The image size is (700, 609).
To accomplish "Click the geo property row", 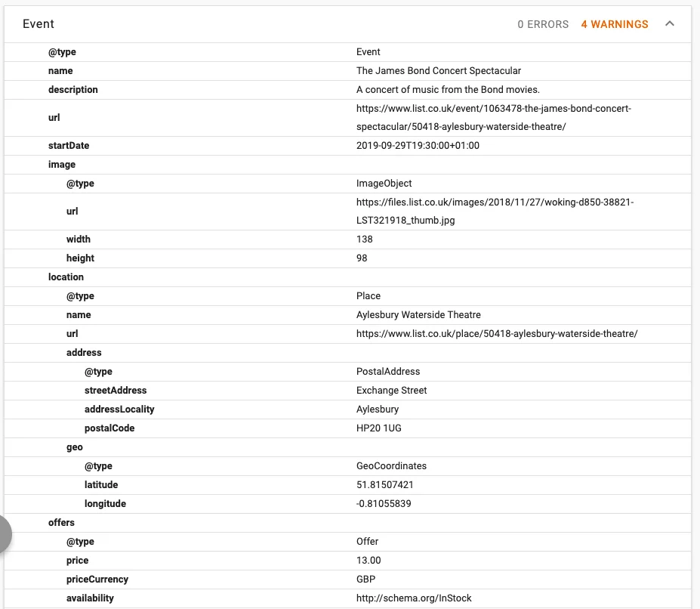I will (x=75, y=447).
